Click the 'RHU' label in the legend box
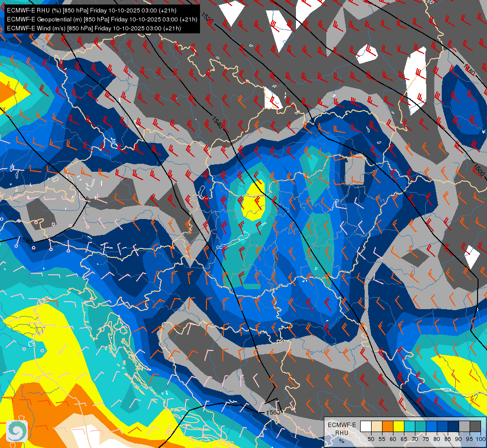Screen dimensions: 487x448 click(342, 433)
